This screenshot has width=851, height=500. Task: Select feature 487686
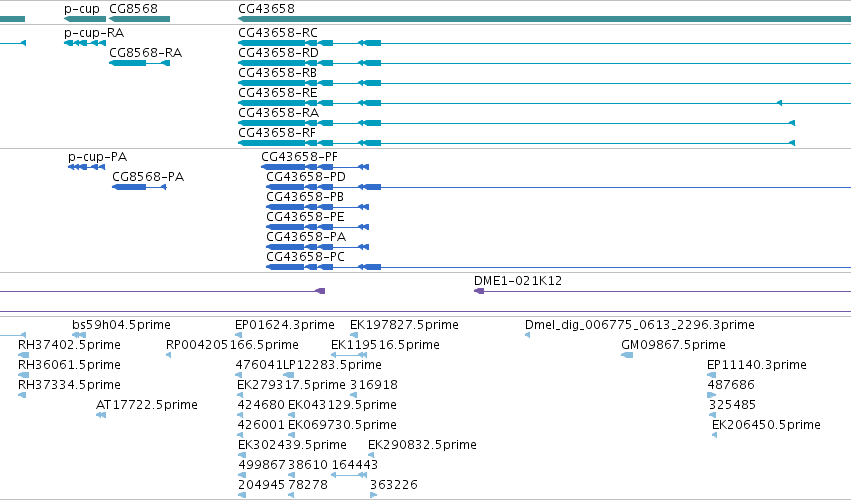point(712,395)
